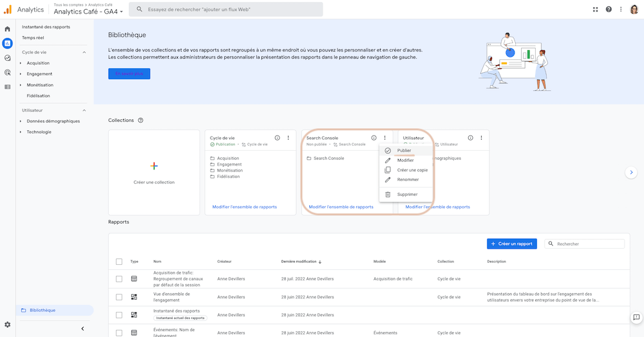Open the Admin gear icon
Image resolution: width=644 pixels, height=337 pixels.
pos(7,324)
